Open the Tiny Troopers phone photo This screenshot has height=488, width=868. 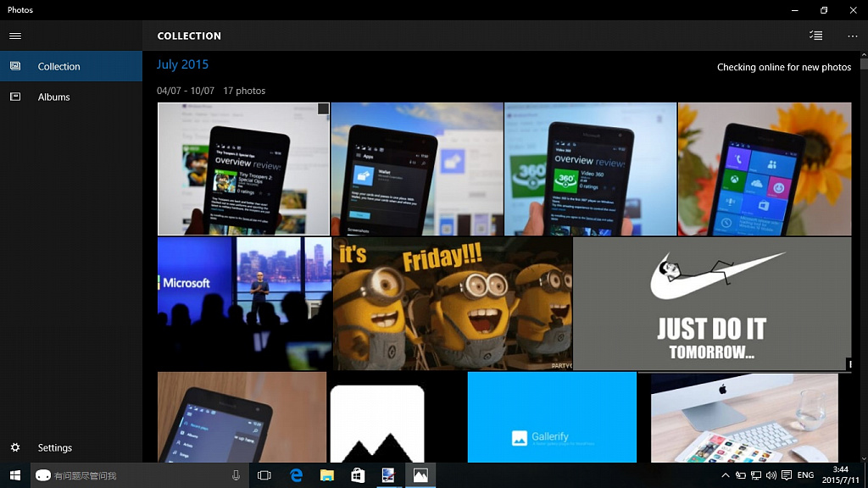(x=243, y=169)
